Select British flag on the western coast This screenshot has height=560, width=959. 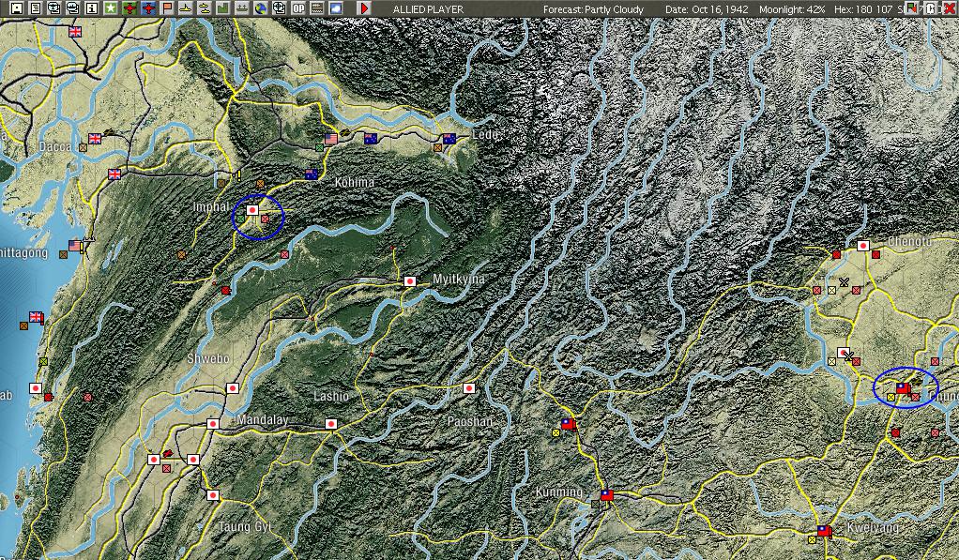(36, 317)
